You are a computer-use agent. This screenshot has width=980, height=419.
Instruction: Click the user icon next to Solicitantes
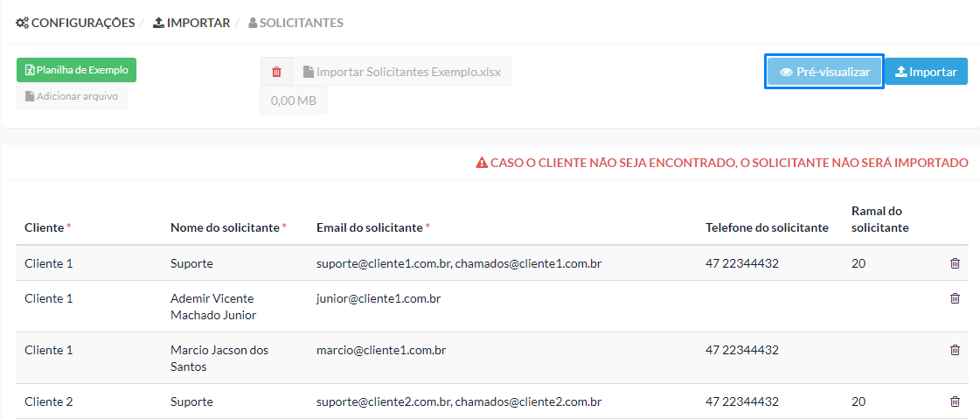(253, 23)
